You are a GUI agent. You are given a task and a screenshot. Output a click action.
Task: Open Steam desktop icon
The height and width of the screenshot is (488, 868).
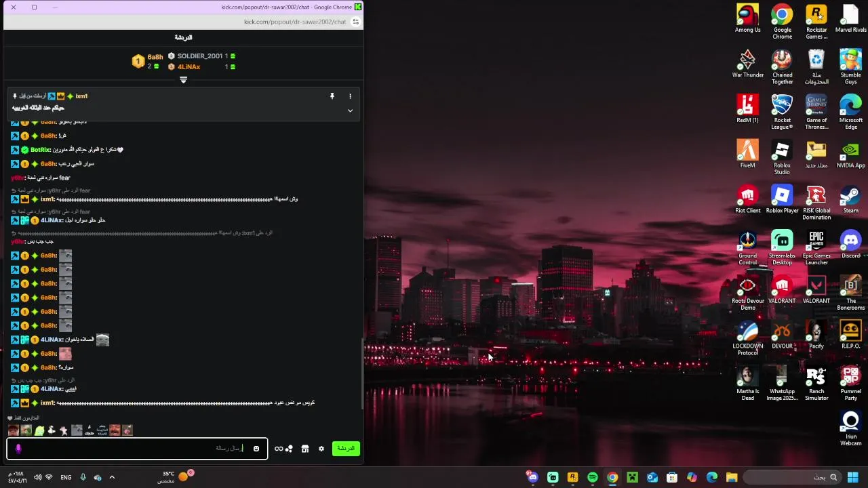click(x=850, y=200)
